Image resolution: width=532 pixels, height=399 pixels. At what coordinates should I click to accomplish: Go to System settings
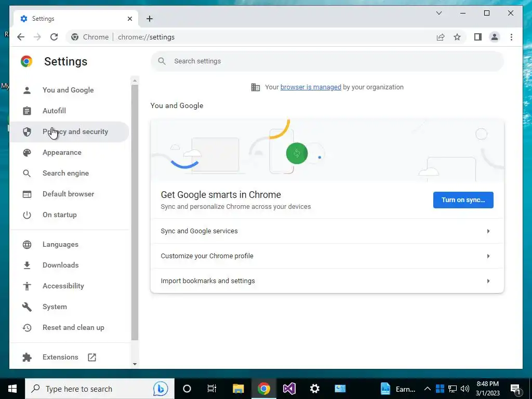(70, 307)
